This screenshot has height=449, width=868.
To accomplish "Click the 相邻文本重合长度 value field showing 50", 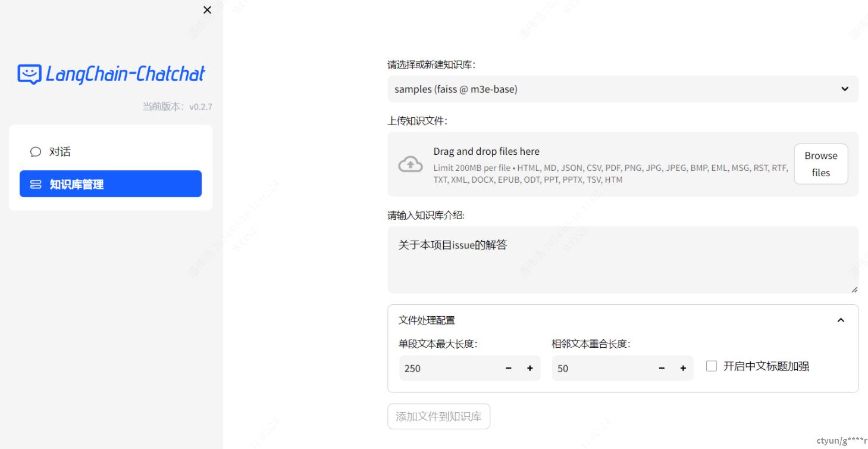I will [602, 369].
